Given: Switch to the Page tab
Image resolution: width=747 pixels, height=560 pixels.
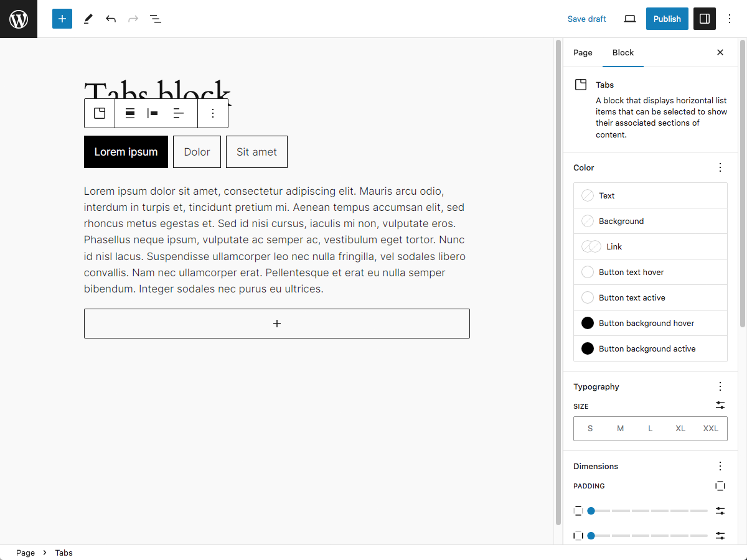Looking at the screenshot, I should pyautogui.click(x=583, y=52).
